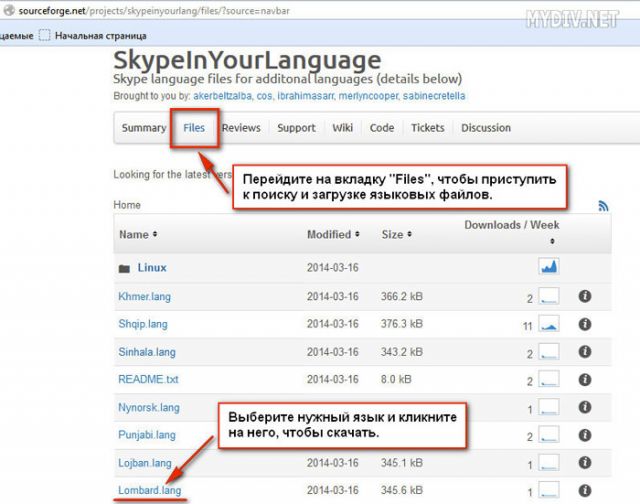Download Lombard.lang file

[150, 490]
